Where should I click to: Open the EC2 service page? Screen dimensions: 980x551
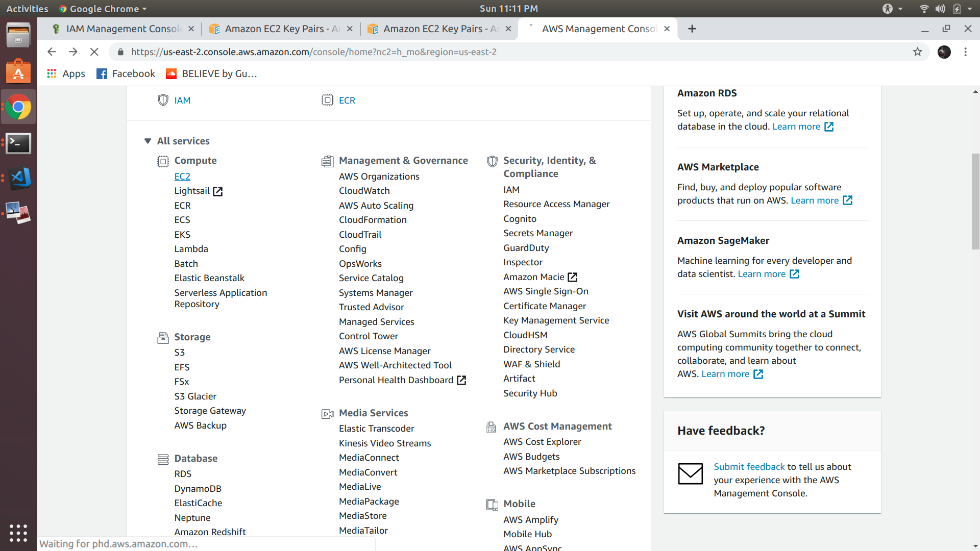click(182, 176)
